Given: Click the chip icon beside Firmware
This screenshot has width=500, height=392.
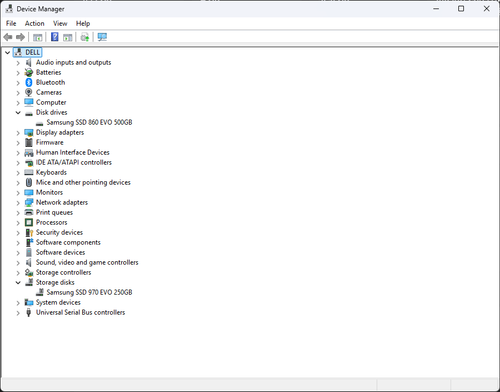Looking at the screenshot, I should (29, 142).
